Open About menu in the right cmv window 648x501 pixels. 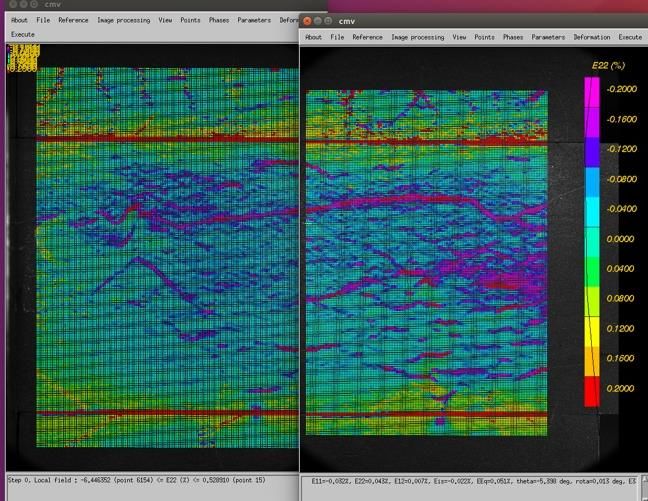click(313, 37)
